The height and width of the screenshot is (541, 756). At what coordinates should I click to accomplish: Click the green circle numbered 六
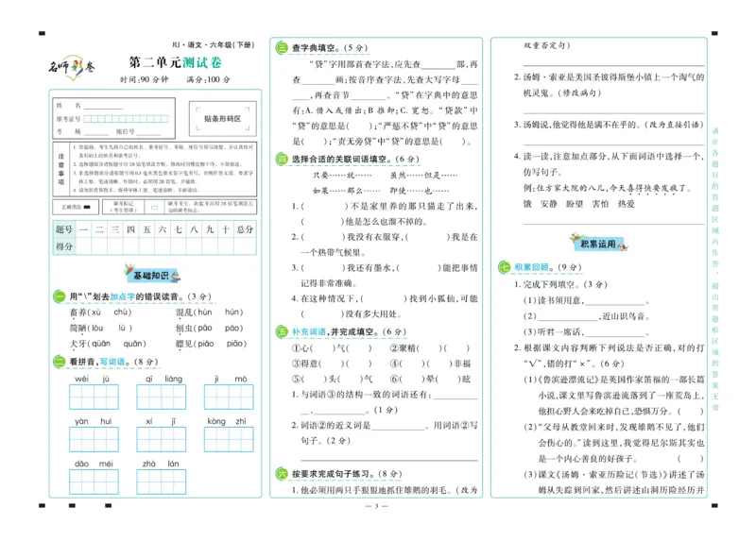click(281, 474)
